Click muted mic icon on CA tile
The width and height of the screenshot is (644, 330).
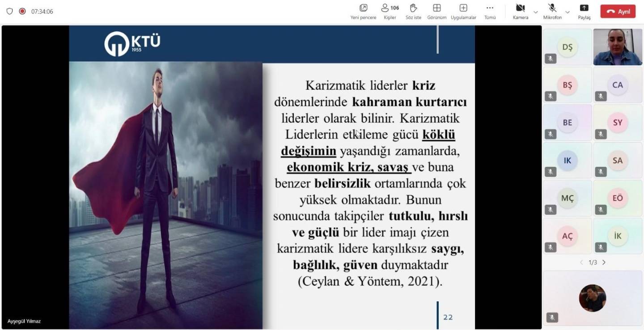click(601, 96)
